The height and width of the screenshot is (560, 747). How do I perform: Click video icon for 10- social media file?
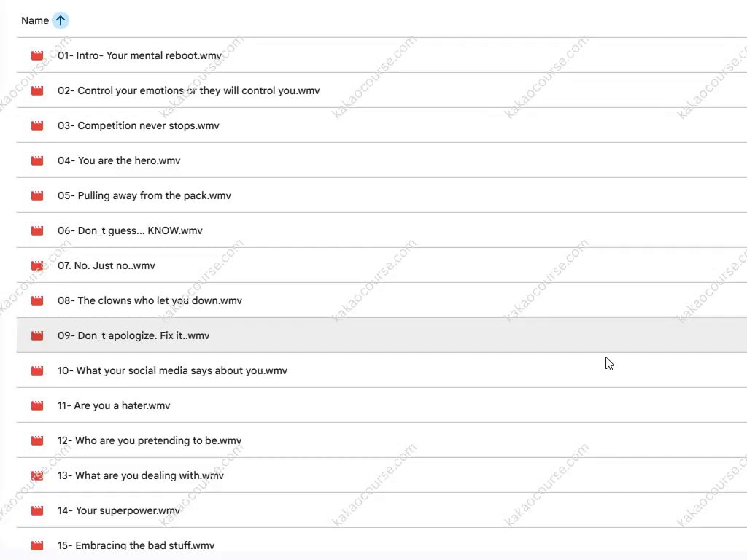(37, 370)
